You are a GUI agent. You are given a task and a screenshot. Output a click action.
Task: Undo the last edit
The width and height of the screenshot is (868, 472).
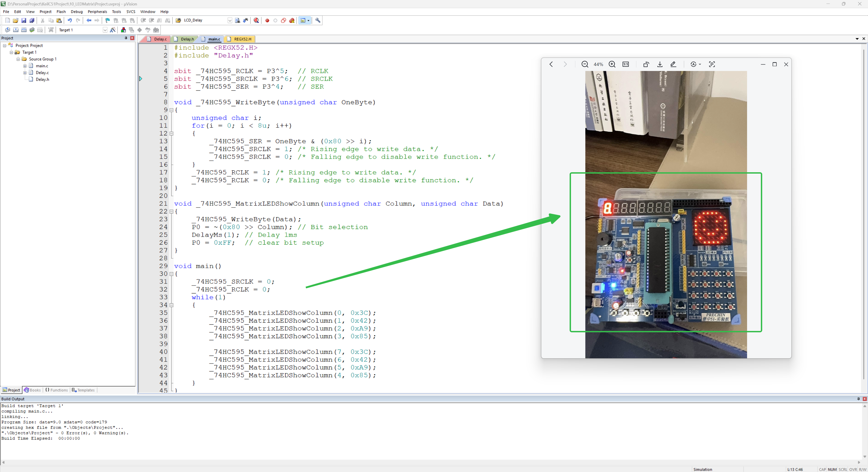(x=69, y=21)
